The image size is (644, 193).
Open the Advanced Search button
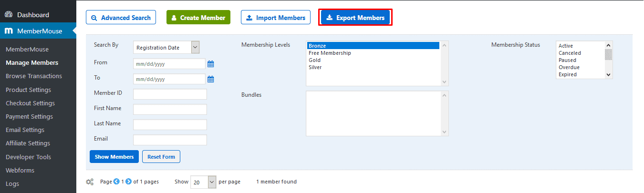(x=121, y=18)
